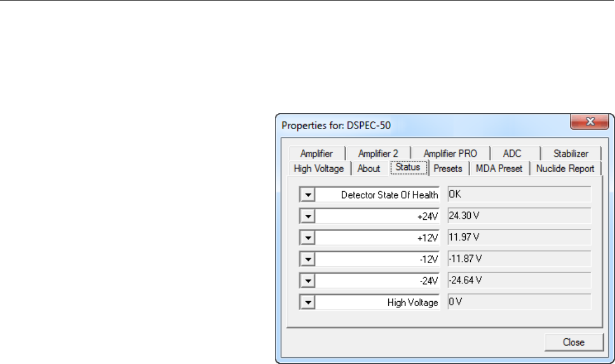The height and width of the screenshot is (364, 615).
Task: Expand the Detector State Of Health dropdown
Action: tap(308, 195)
